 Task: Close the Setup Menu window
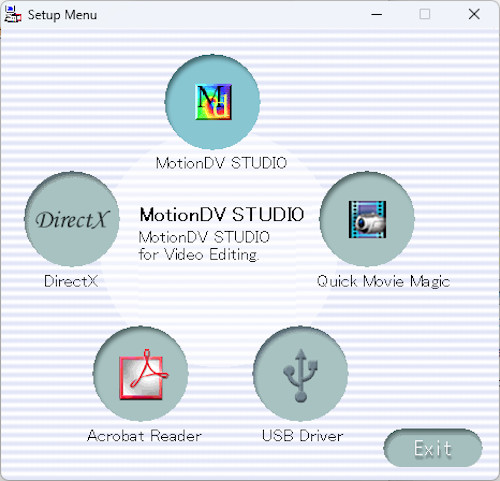pyautogui.click(x=474, y=14)
